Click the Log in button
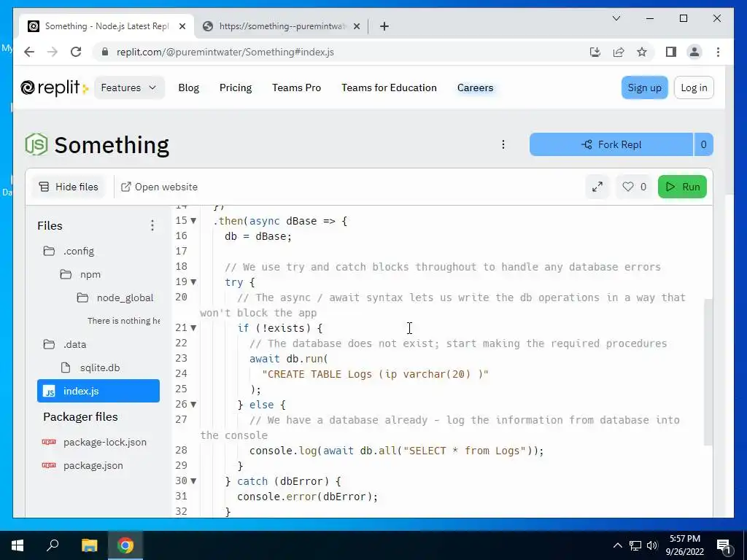This screenshot has height=560, width=747. 694,87
